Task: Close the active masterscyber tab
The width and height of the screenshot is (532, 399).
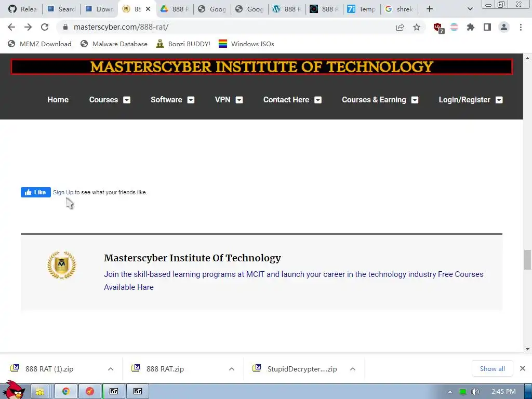Action: pos(148,9)
